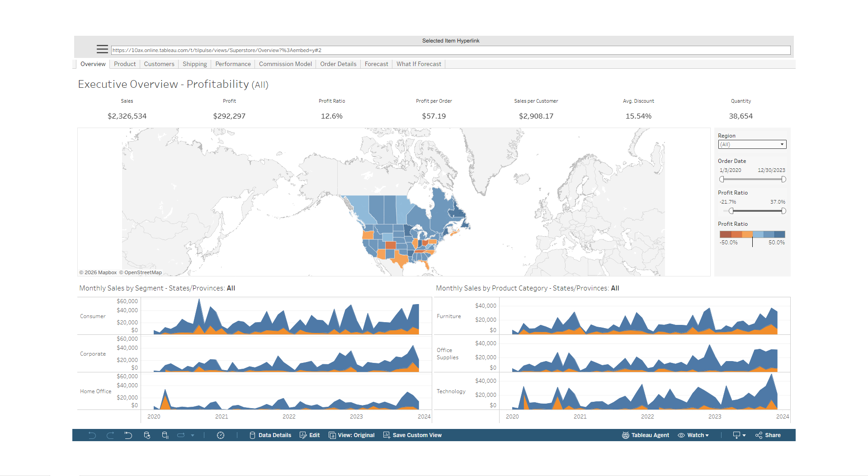Open the hamburger menu icon
868x476 pixels.
point(102,49)
